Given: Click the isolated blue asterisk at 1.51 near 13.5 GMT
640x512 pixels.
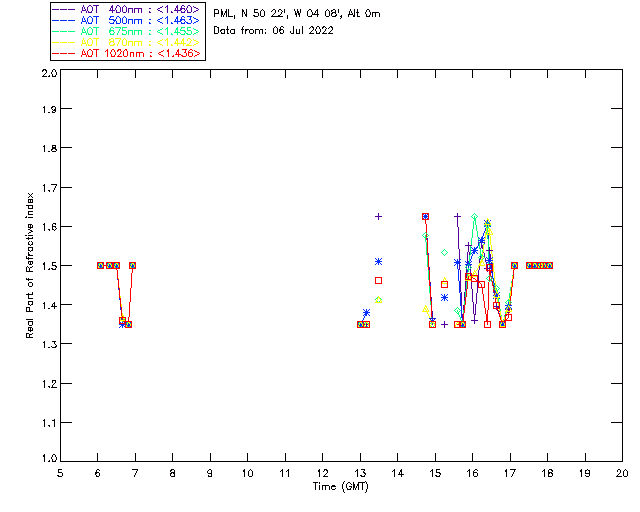Looking at the screenshot, I should (x=378, y=261).
